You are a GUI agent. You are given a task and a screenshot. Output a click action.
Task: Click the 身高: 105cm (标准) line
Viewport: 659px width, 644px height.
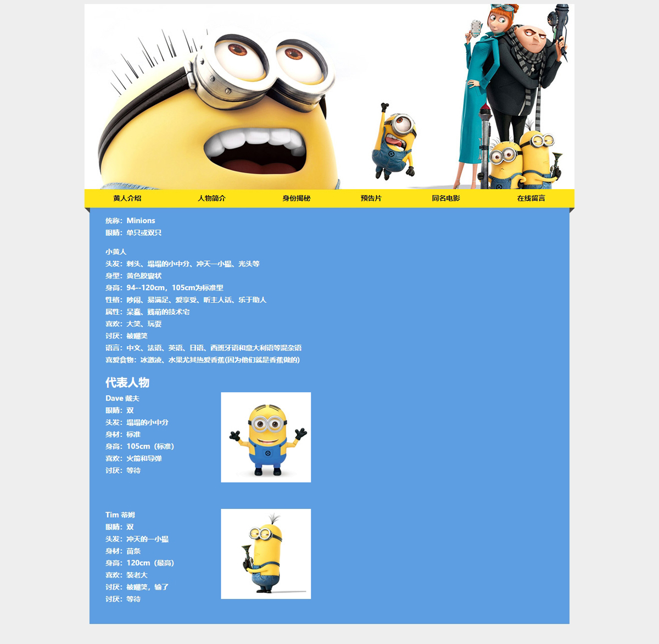coord(139,447)
